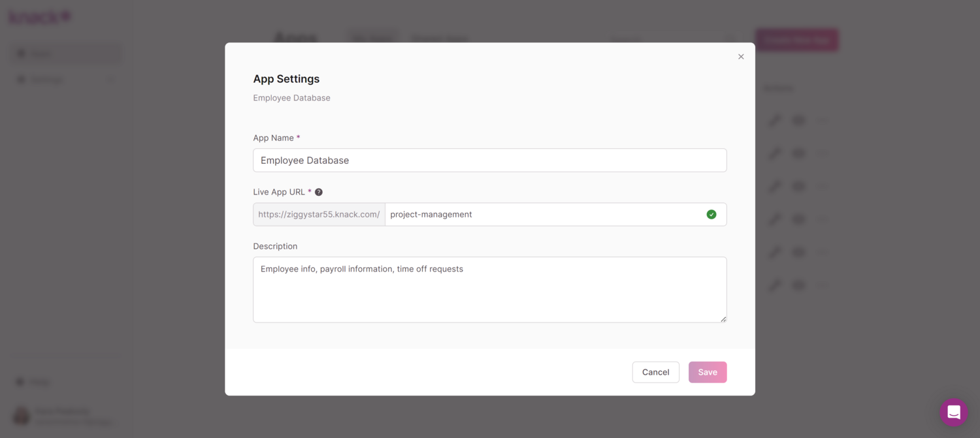Screen dimensions: 980x438
Task: Click the help icon beside Live App URL
Action: (319, 192)
